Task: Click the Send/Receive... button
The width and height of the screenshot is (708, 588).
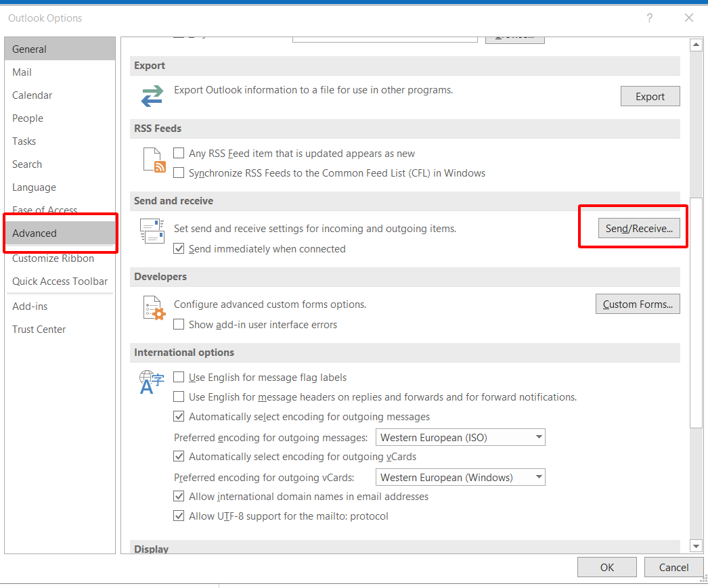Action: [639, 228]
